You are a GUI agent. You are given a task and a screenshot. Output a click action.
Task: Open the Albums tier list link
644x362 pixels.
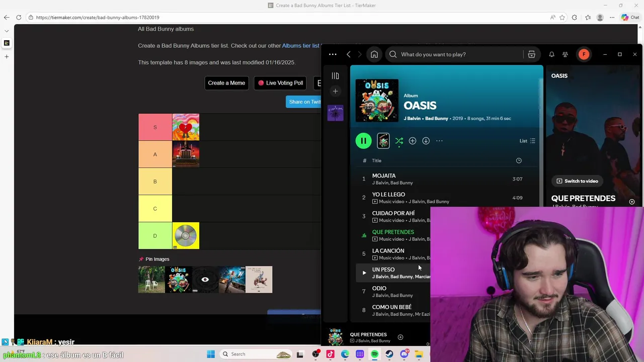tap(300, 46)
